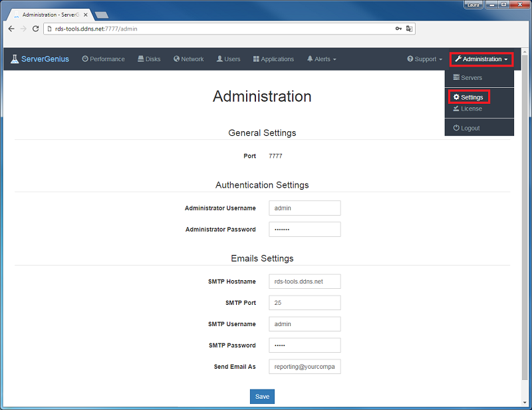Open the Network globe item
532x410 pixels.
point(188,59)
